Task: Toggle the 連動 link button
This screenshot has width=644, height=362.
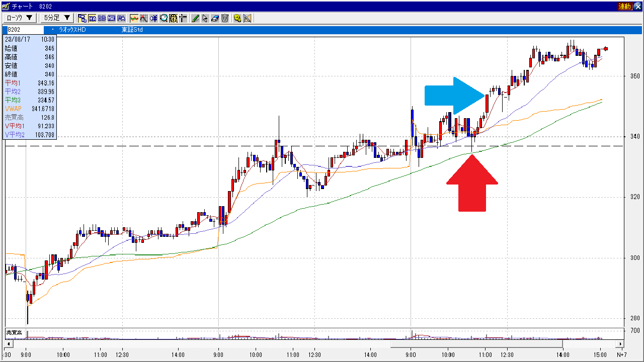Action: tap(624, 6)
